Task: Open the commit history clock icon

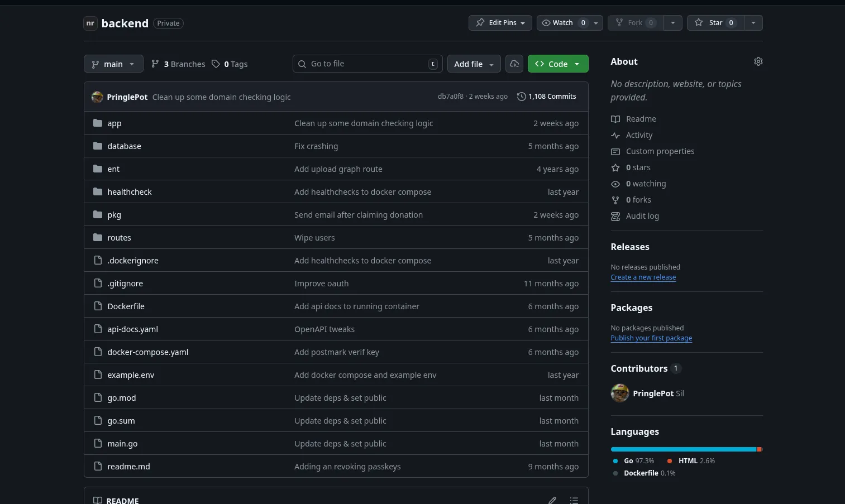Action: [521, 96]
